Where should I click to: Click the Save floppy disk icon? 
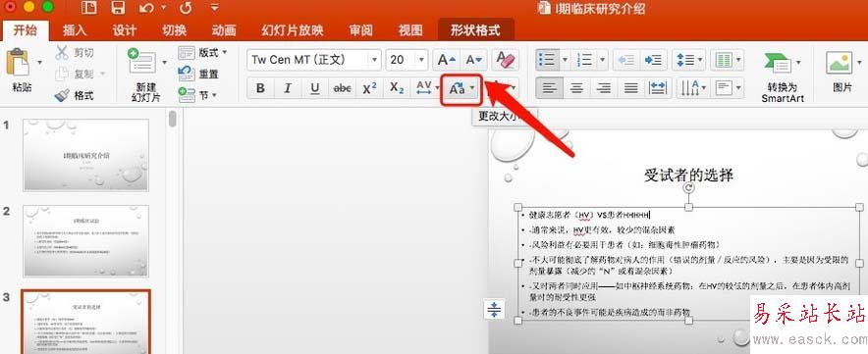coord(118,8)
